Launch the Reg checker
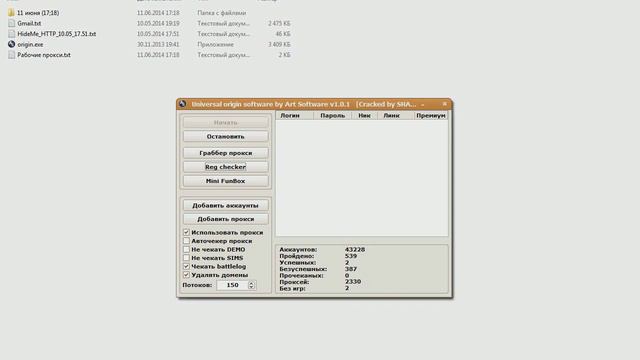 click(x=226, y=167)
